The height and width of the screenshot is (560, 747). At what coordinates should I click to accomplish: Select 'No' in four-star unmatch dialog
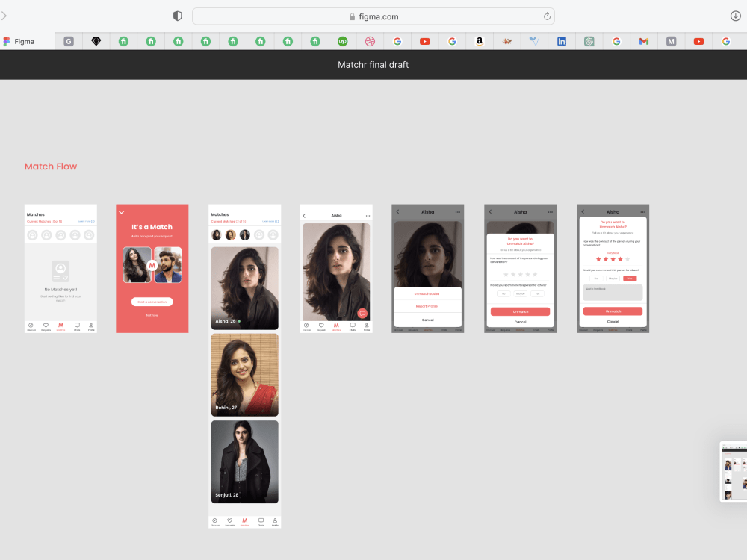coord(596,279)
